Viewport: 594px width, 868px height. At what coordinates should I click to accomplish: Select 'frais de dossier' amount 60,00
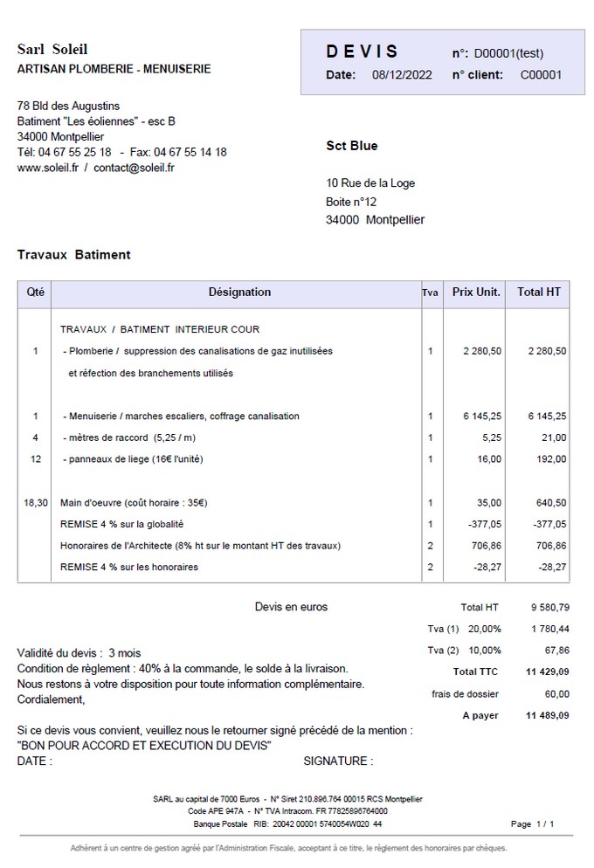[557, 694]
